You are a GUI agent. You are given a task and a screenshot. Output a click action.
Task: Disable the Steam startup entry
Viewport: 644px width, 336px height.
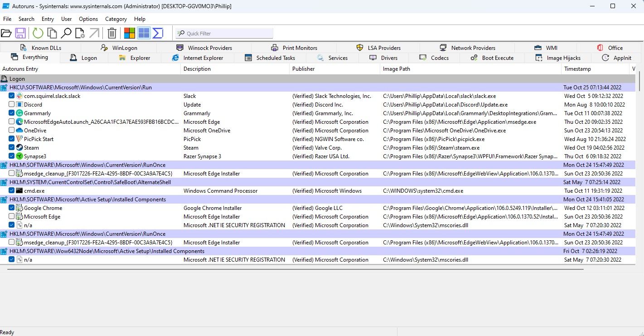pos(11,147)
